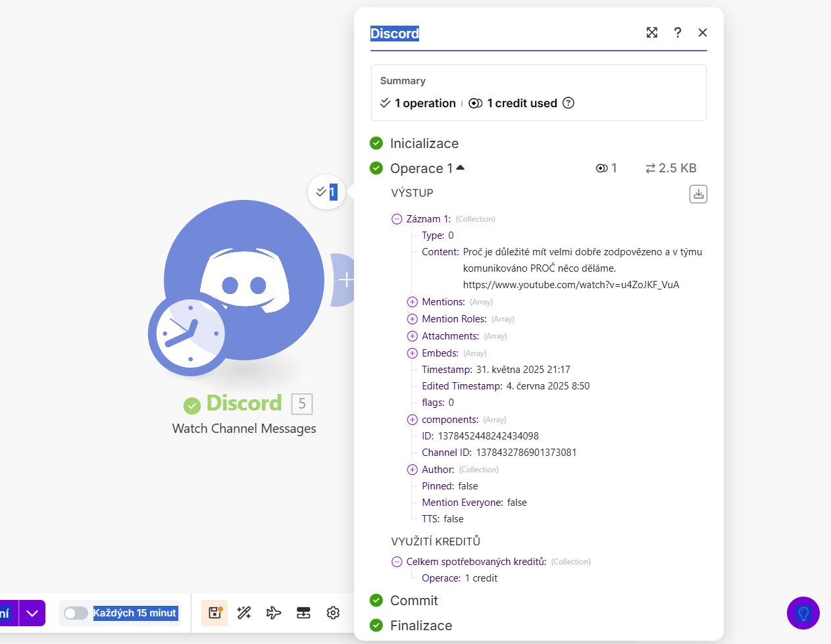Click the Commit step
This screenshot has height=644, width=831.
click(x=414, y=601)
